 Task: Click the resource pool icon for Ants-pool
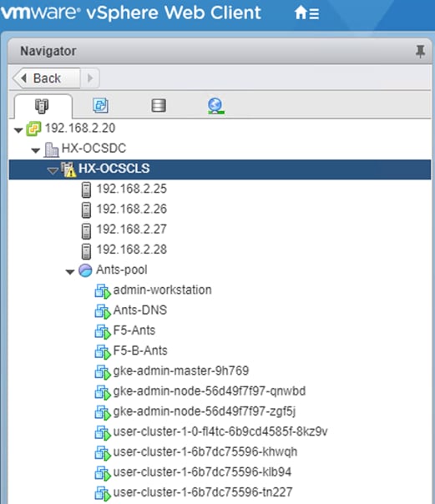click(x=85, y=270)
